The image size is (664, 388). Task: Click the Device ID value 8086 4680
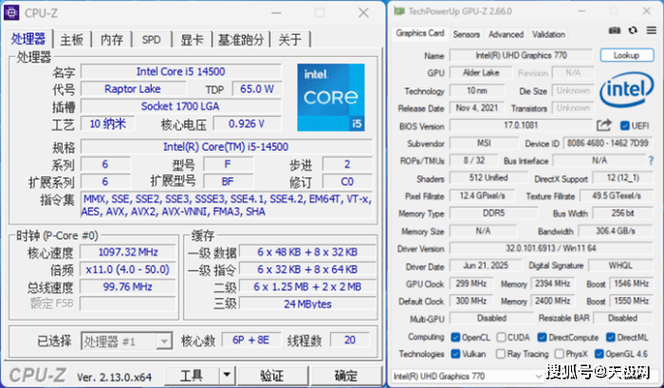[x=608, y=143]
